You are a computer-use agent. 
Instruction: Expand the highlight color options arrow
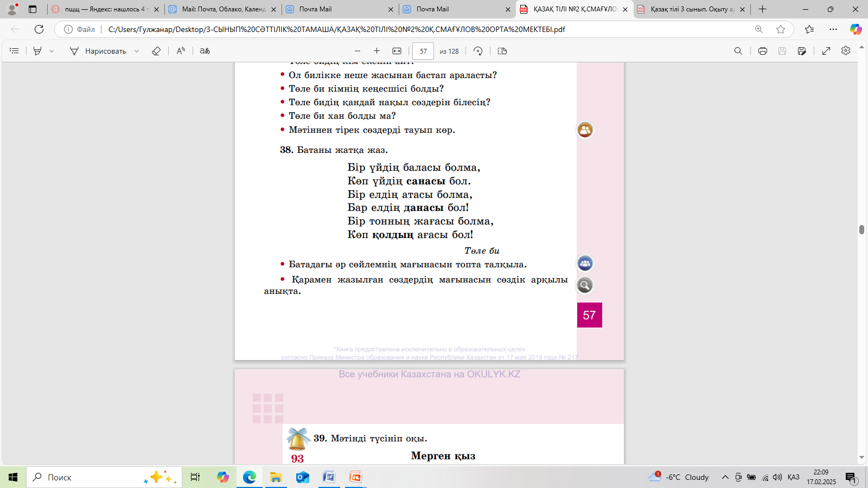52,51
